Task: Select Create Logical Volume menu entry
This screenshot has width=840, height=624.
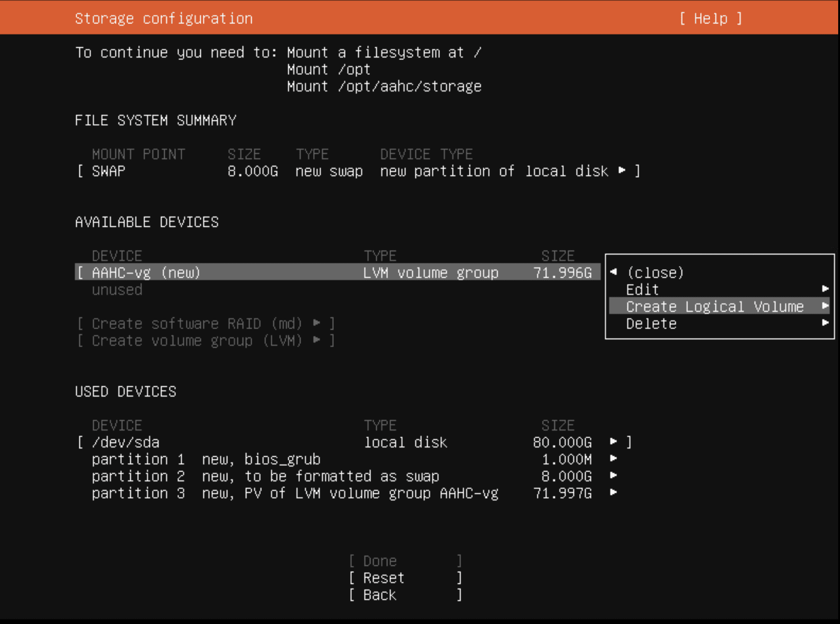Action: pos(715,307)
